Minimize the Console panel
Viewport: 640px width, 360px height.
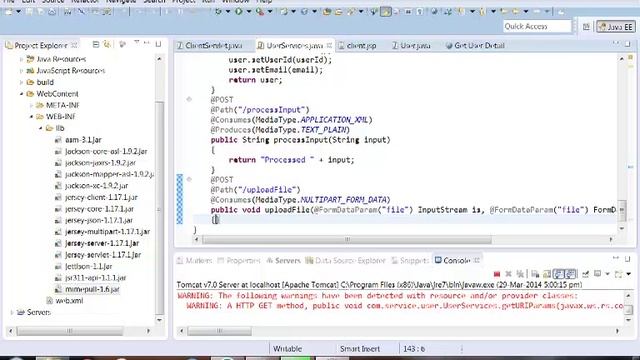click(x=616, y=258)
